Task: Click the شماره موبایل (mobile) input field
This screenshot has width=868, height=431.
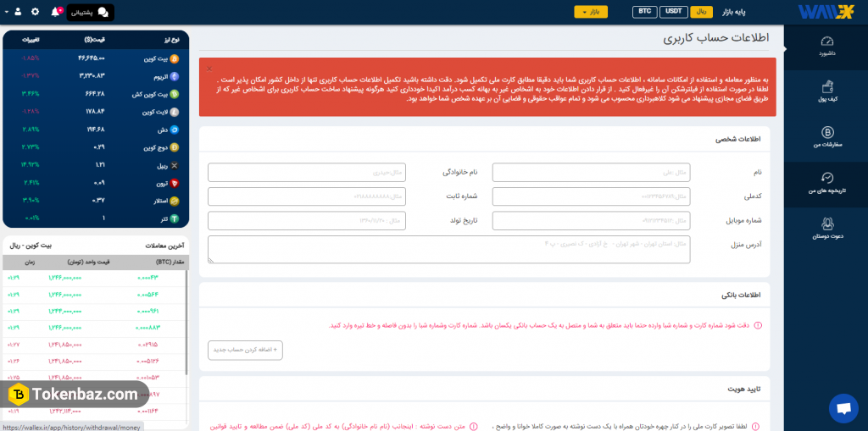Action: pos(591,221)
